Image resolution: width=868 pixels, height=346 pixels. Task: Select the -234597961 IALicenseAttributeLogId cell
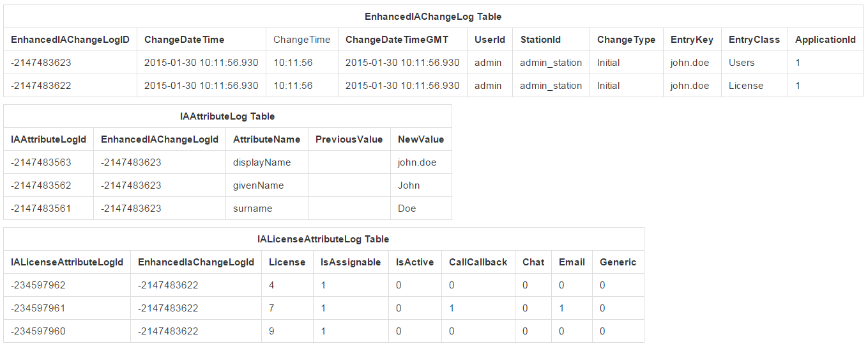tap(38, 308)
